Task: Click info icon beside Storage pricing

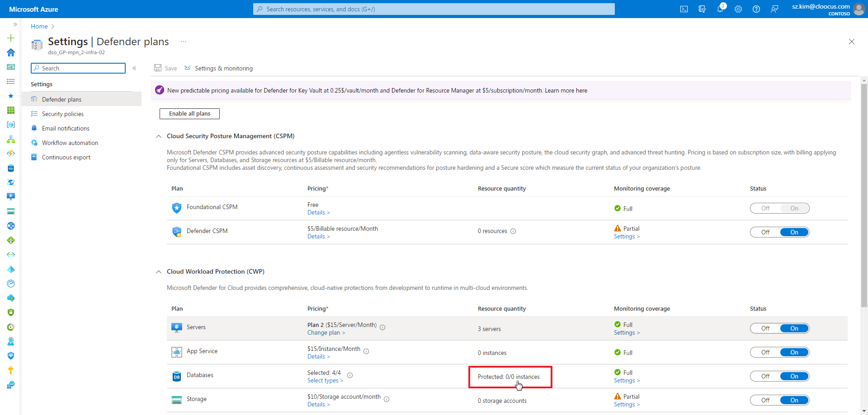Action: [387, 399]
